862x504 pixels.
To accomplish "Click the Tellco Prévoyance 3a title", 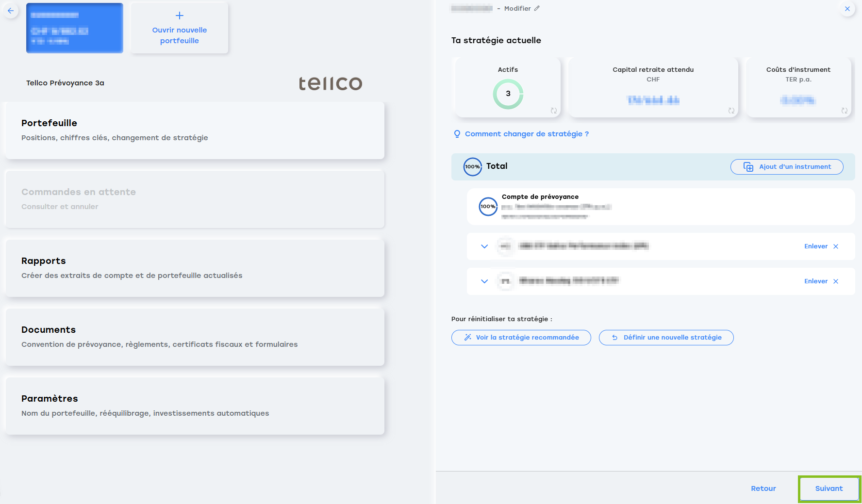I will pos(65,83).
